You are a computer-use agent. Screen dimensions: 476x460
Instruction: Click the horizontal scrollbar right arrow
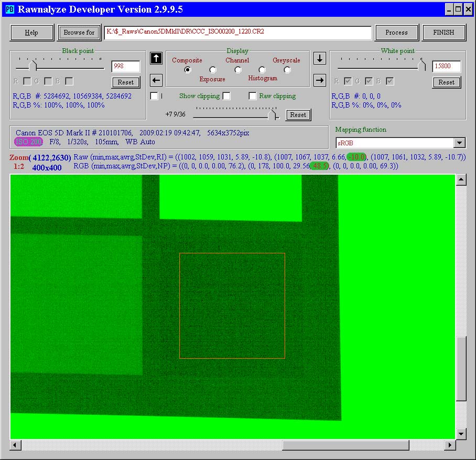click(449, 445)
